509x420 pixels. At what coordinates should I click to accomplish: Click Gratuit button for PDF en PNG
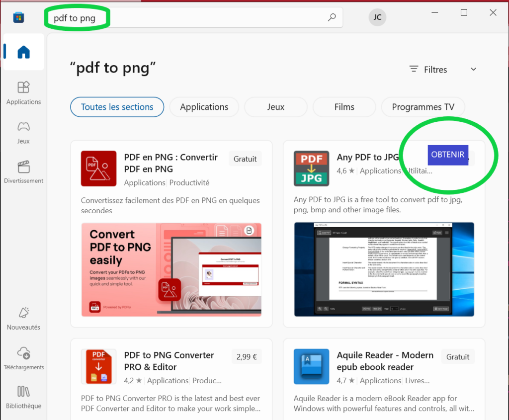(x=245, y=159)
